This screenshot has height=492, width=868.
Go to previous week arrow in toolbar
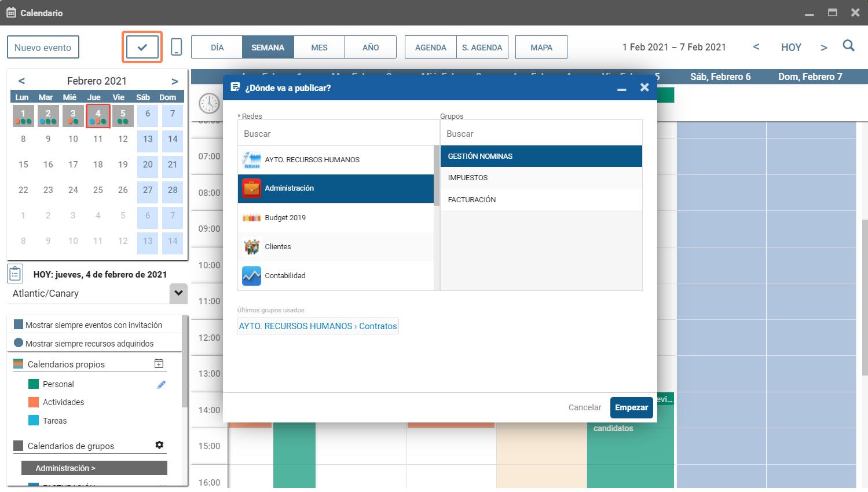coord(756,47)
